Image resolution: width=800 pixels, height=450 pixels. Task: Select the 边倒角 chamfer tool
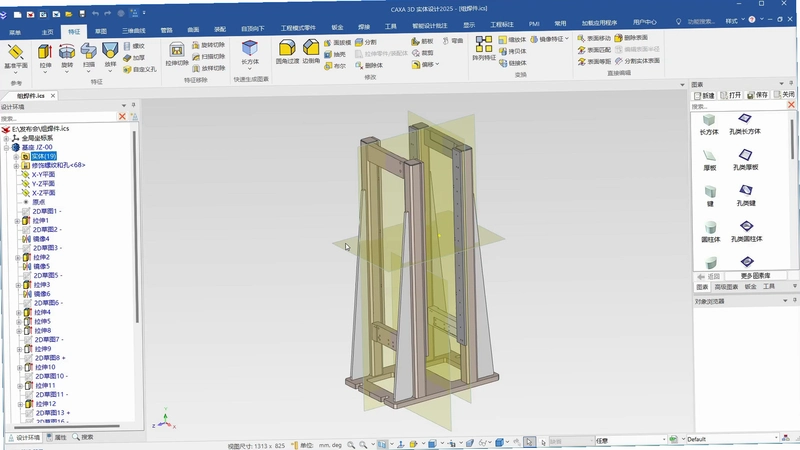[311, 52]
